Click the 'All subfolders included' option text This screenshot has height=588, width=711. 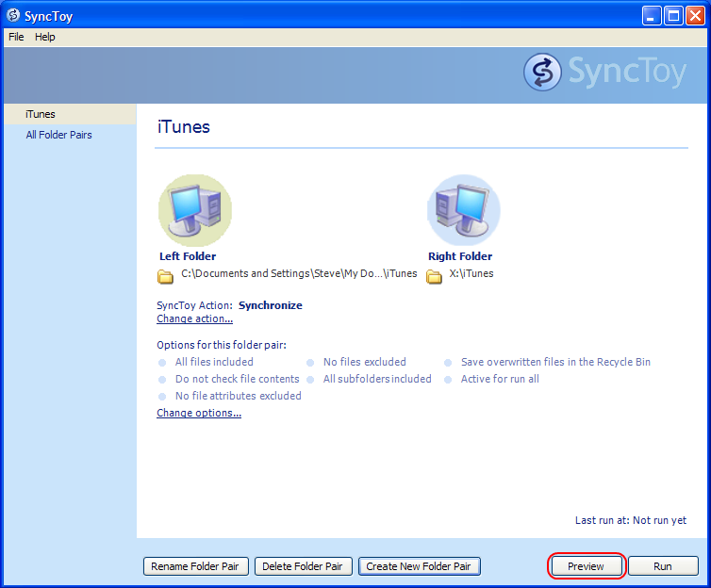pos(377,379)
